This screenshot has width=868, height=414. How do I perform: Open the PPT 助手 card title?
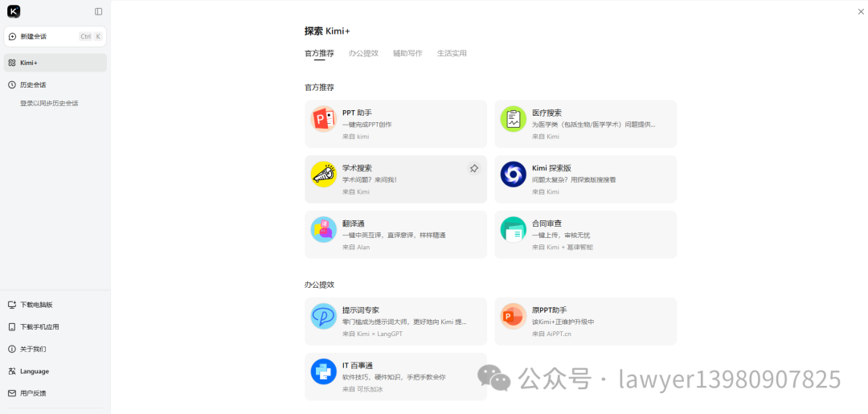(x=357, y=113)
